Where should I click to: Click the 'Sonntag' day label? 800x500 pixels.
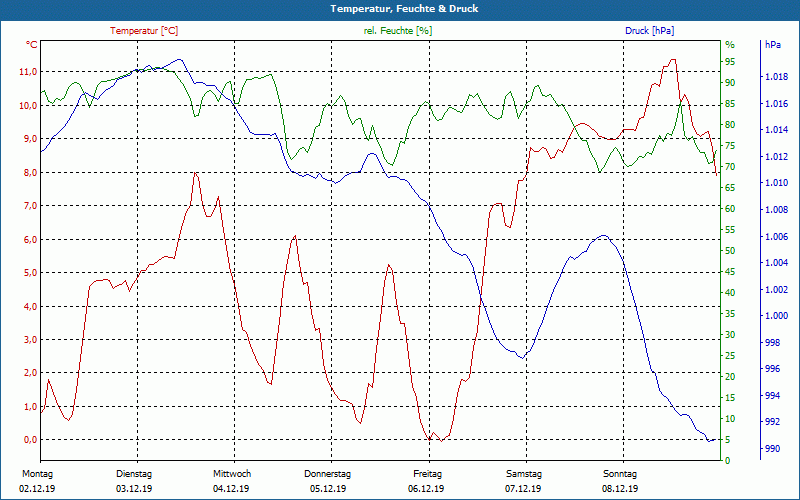pyautogui.click(x=620, y=474)
